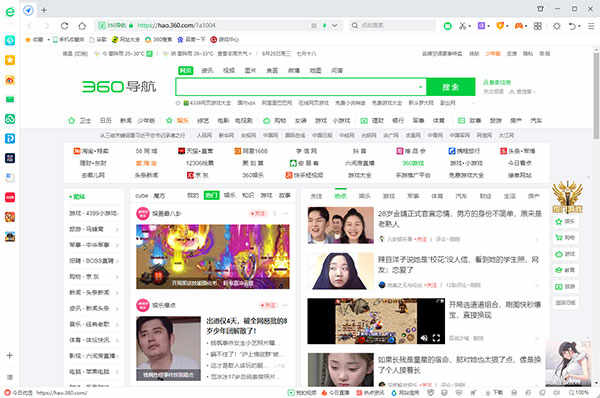Click the 今日优选 status bar item
This screenshot has width=600, height=398.
coord(19,393)
